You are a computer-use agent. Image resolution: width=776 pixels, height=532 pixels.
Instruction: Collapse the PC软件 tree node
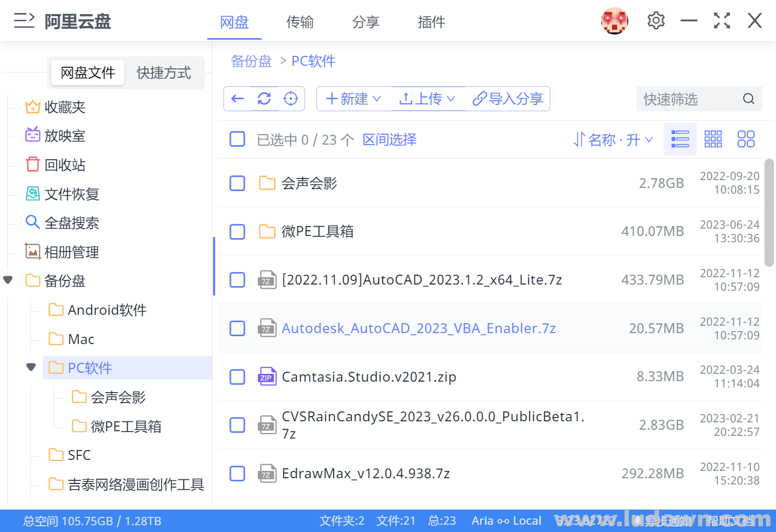[31, 368]
